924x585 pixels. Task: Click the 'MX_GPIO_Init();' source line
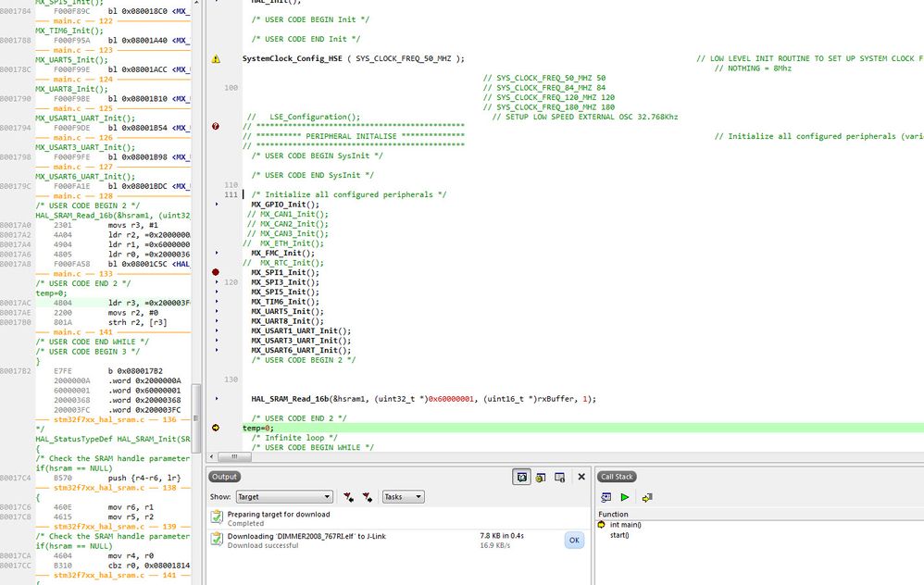(285, 205)
